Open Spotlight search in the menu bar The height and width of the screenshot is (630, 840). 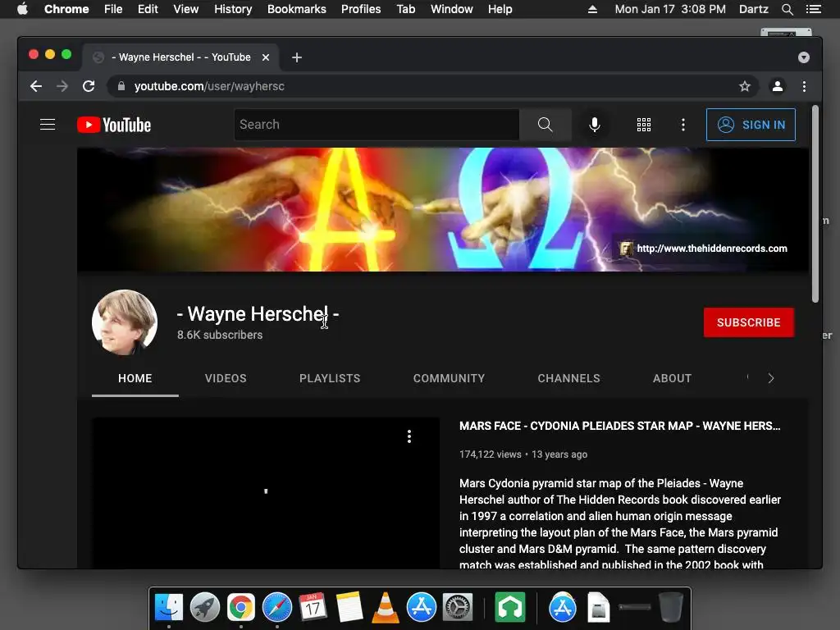[x=787, y=9]
